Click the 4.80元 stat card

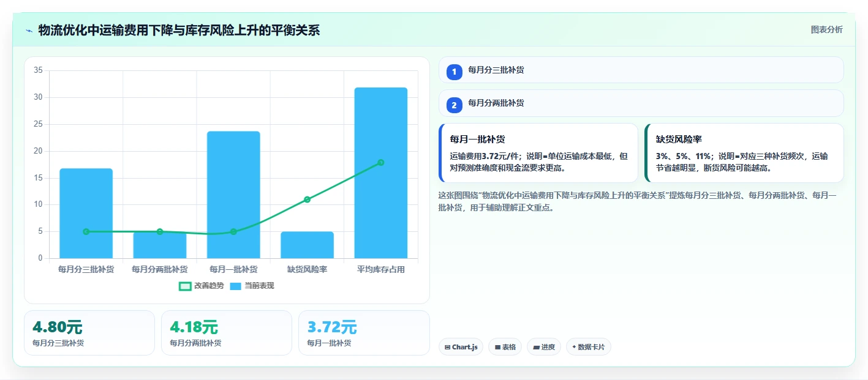click(89, 333)
